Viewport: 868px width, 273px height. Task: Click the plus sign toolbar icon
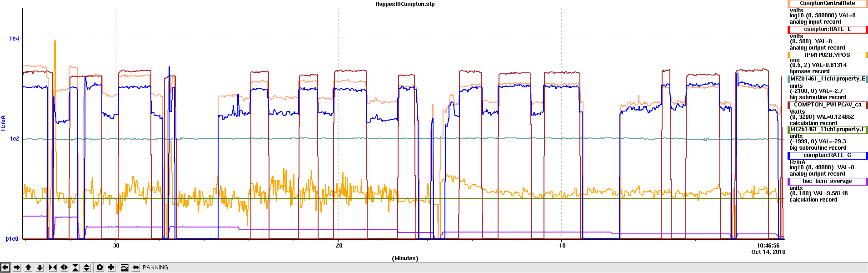111,268
